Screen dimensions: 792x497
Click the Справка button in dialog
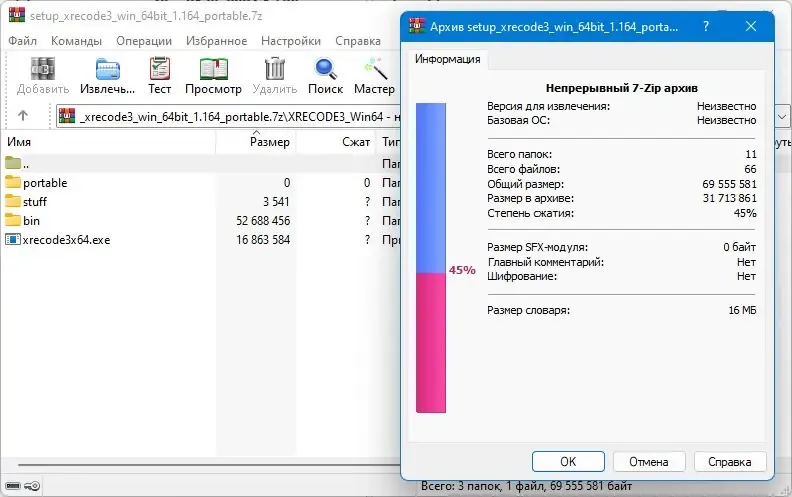pos(729,461)
